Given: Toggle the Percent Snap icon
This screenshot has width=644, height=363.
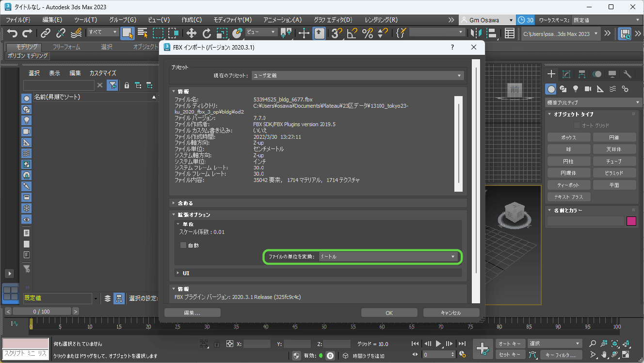Looking at the screenshot, I should [x=368, y=33].
